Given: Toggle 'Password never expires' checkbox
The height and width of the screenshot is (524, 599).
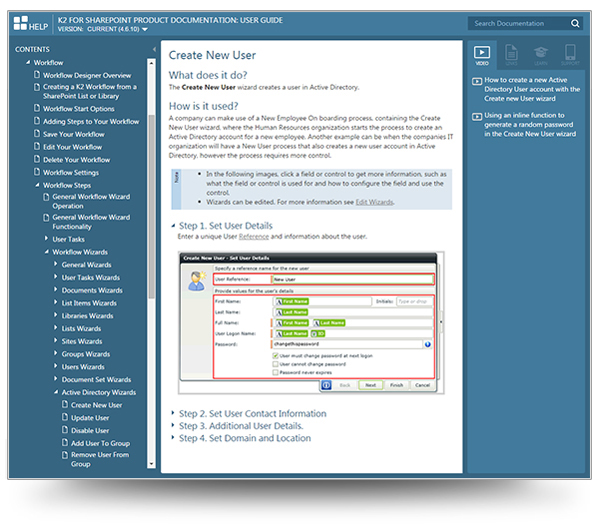Looking at the screenshot, I should point(275,372).
